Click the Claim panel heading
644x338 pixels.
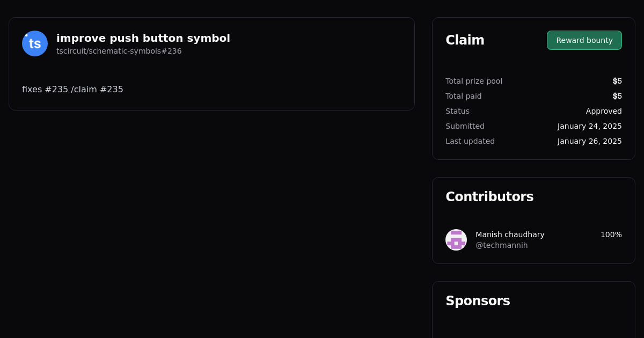pyautogui.click(x=465, y=40)
